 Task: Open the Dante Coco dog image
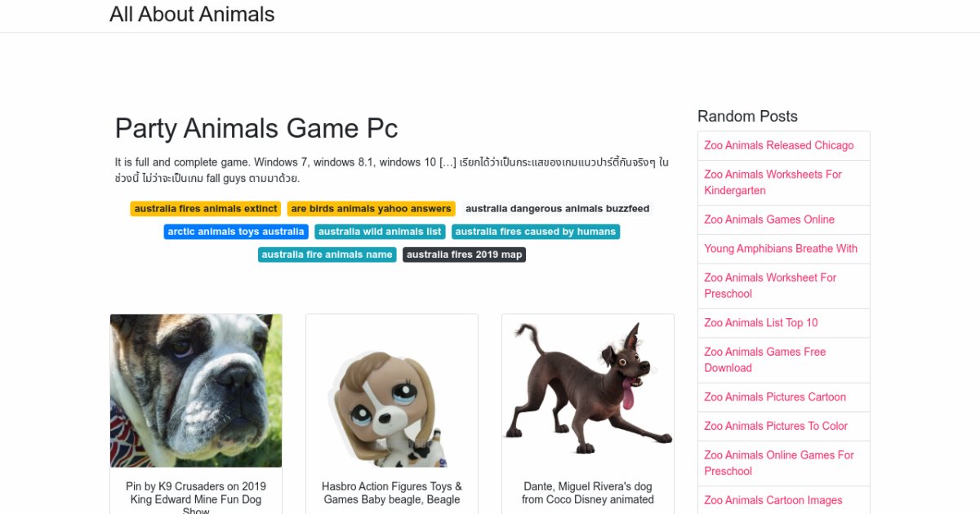588,391
